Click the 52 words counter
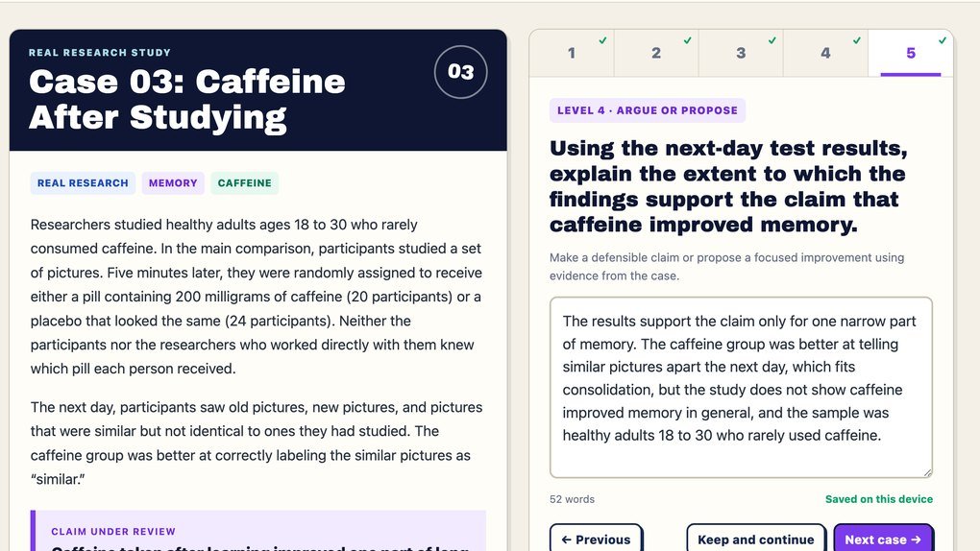980x551 pixels. (572, 499)
